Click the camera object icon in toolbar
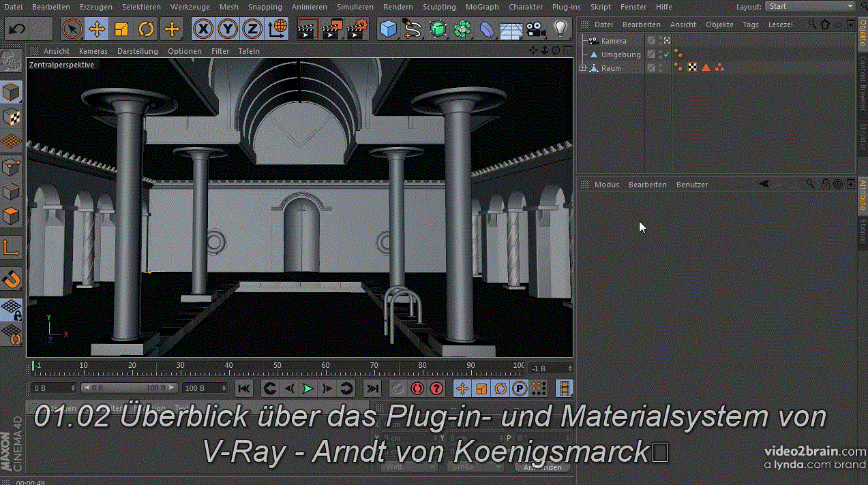The height and width of the screenshot is (485, 868). (x=536, y=29)
